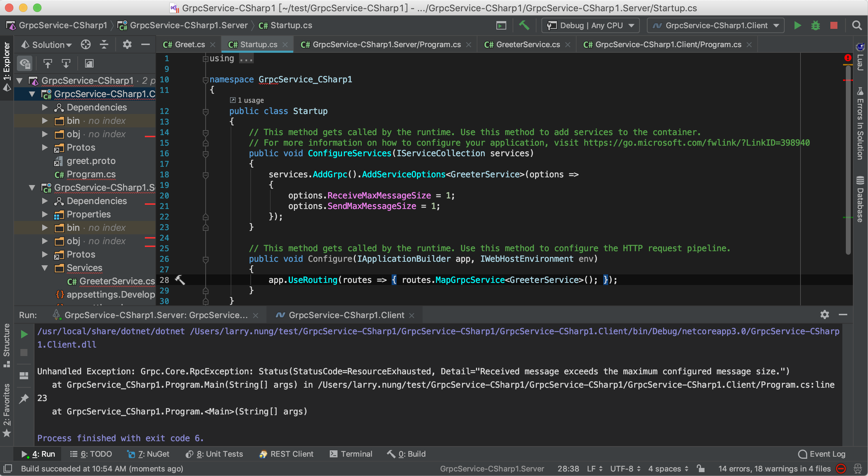The image size is (868, 476).
Task: Select greet.proto in the Solution tree
Action: pos(85,161)
